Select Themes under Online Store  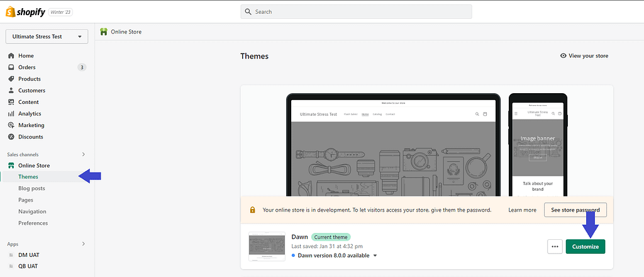click(x=28, y=177)
